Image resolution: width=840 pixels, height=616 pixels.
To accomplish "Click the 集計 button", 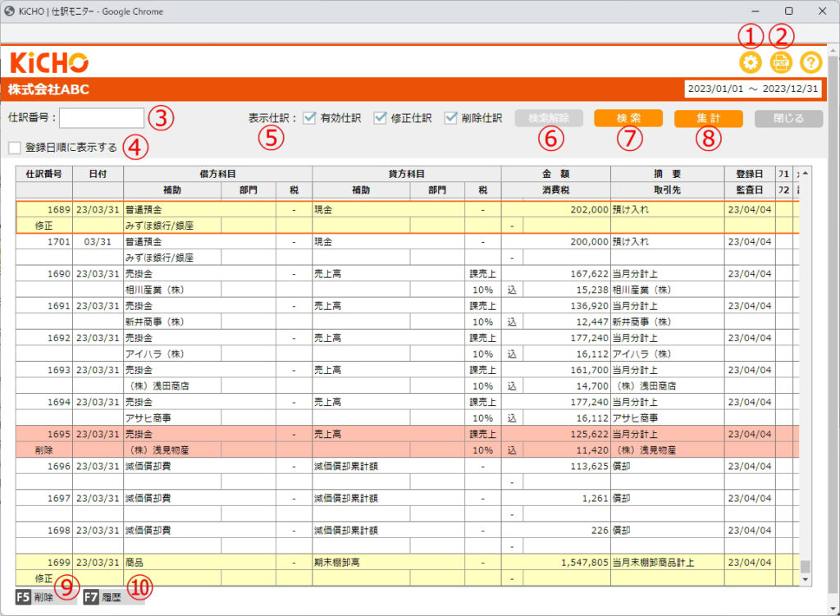I will pos(708,118).
